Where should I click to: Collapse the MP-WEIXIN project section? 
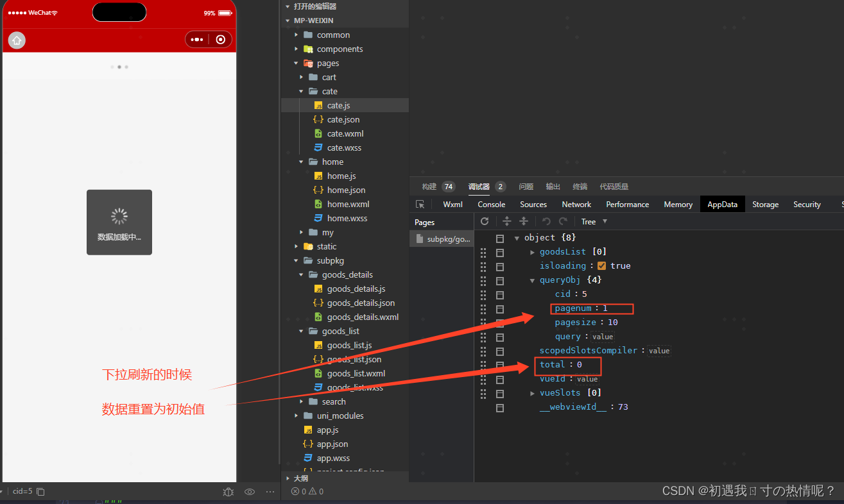click(x=288, y=21)
